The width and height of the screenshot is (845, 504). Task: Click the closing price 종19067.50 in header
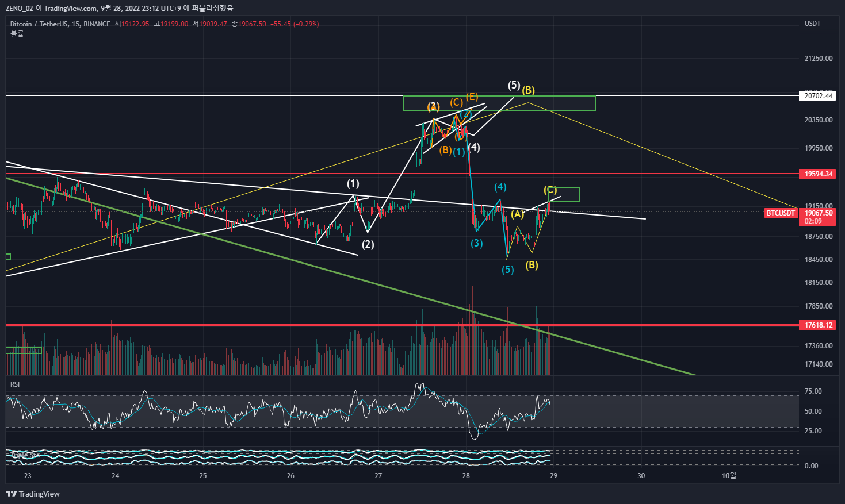tap(248, 24)
